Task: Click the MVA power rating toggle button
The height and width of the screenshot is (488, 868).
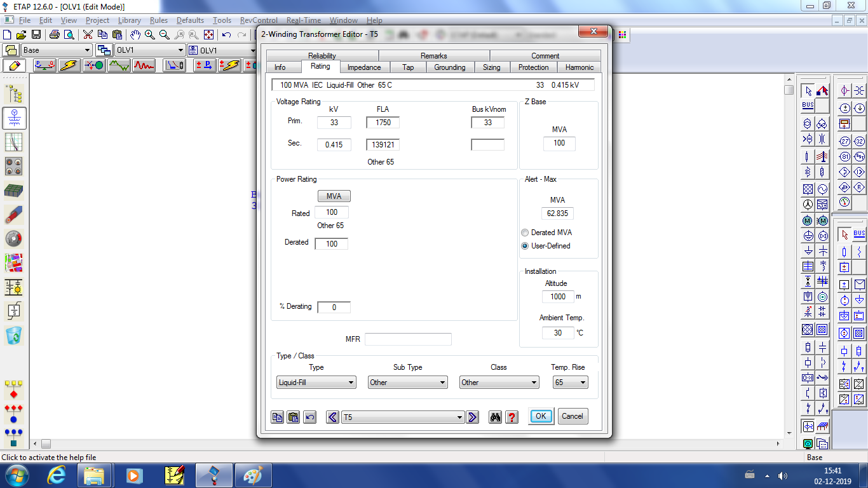Action: pyautogui.click(x=334, y=196)
